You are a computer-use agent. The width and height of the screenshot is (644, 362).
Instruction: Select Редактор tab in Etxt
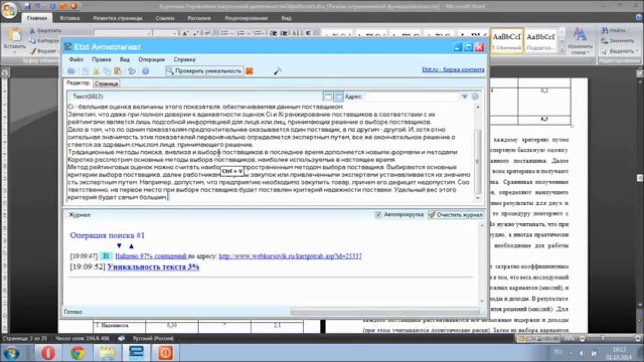(78, 83)
